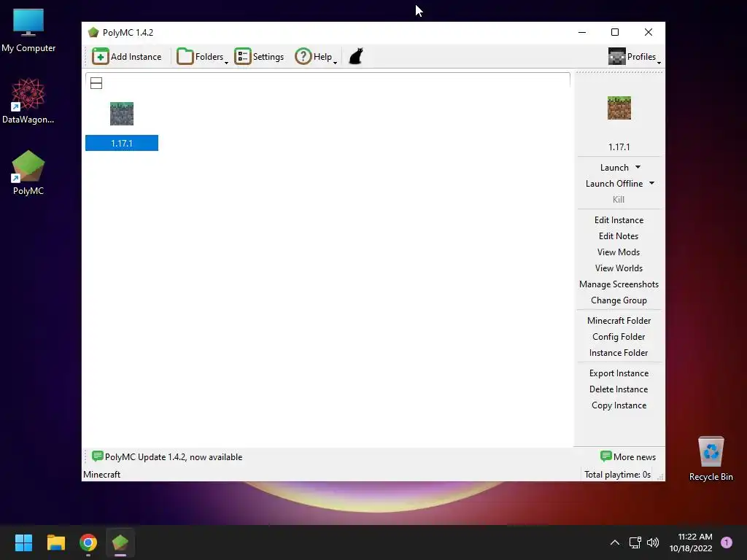
Task: Click Export Instance
Action: pyautogui.click(x=619, y=373)
